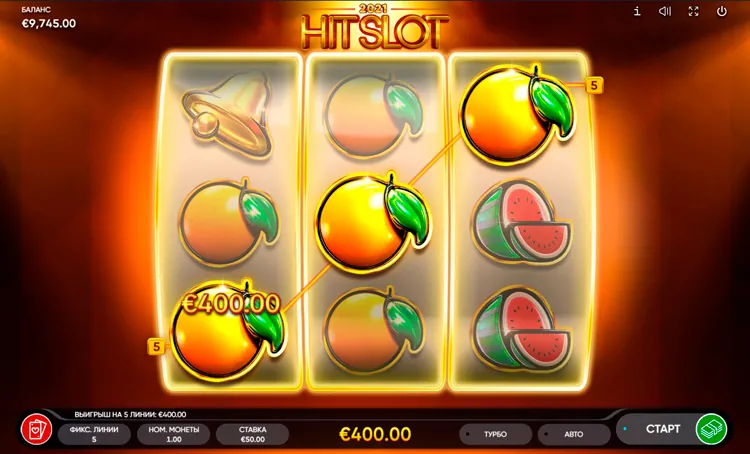Open the Фикс. линии lines selector
The width and height of the screenshot is (750, 454).
[x=94, y=434]
